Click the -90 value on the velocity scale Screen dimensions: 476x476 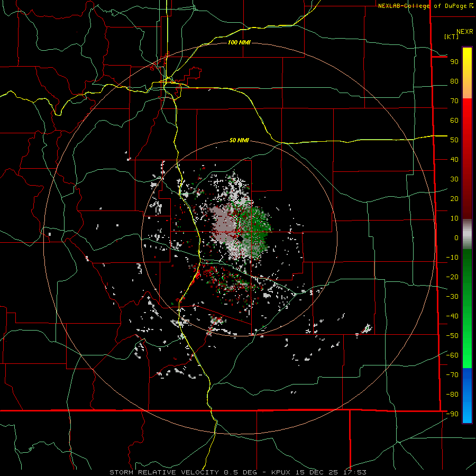click(x=452, y=414)
